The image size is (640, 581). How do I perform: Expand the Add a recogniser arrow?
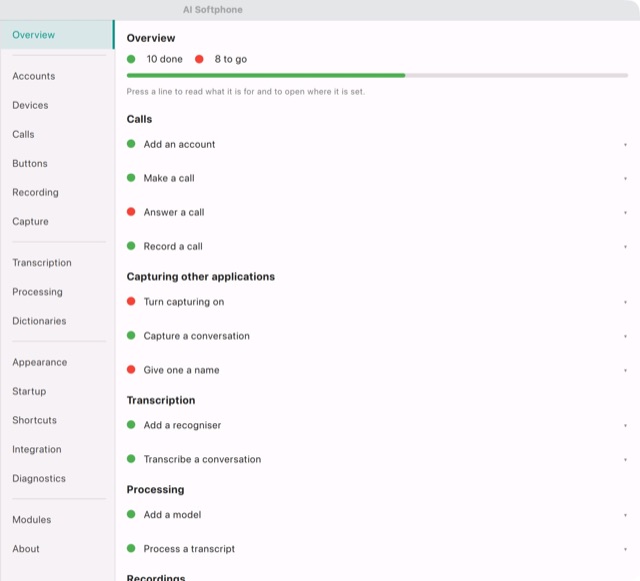coord(625,425)
